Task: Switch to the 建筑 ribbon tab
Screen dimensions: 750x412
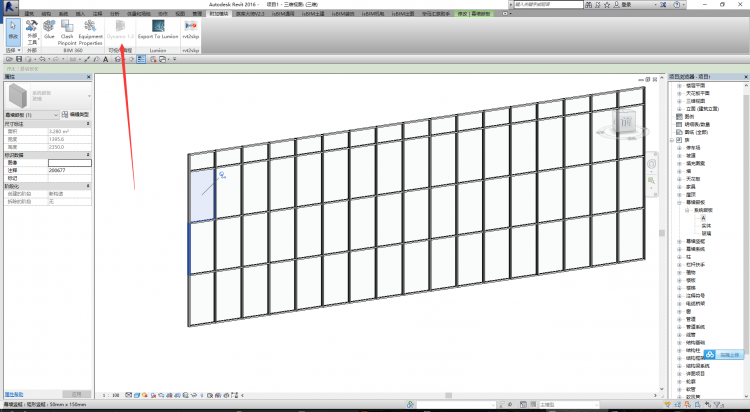Action: (29, 14)
